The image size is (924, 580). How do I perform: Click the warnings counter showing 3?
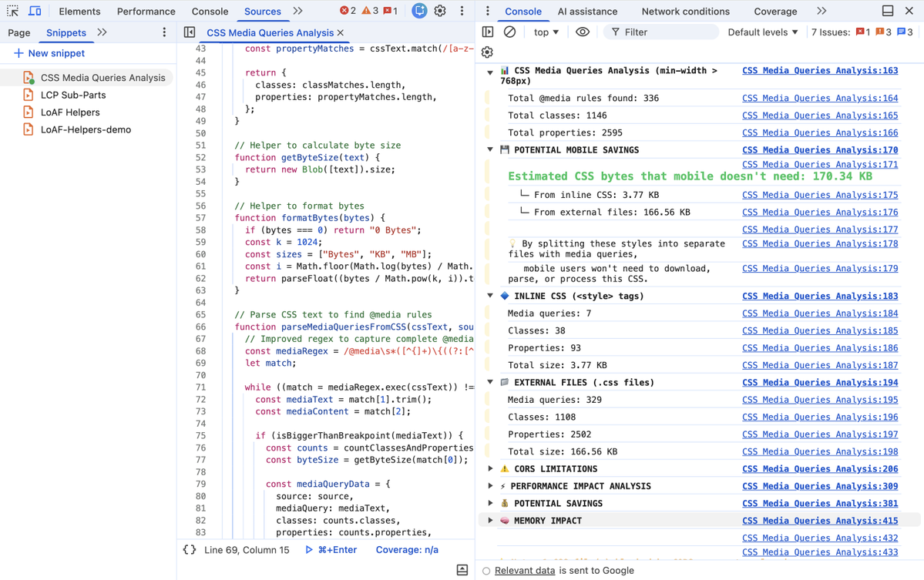370,12
